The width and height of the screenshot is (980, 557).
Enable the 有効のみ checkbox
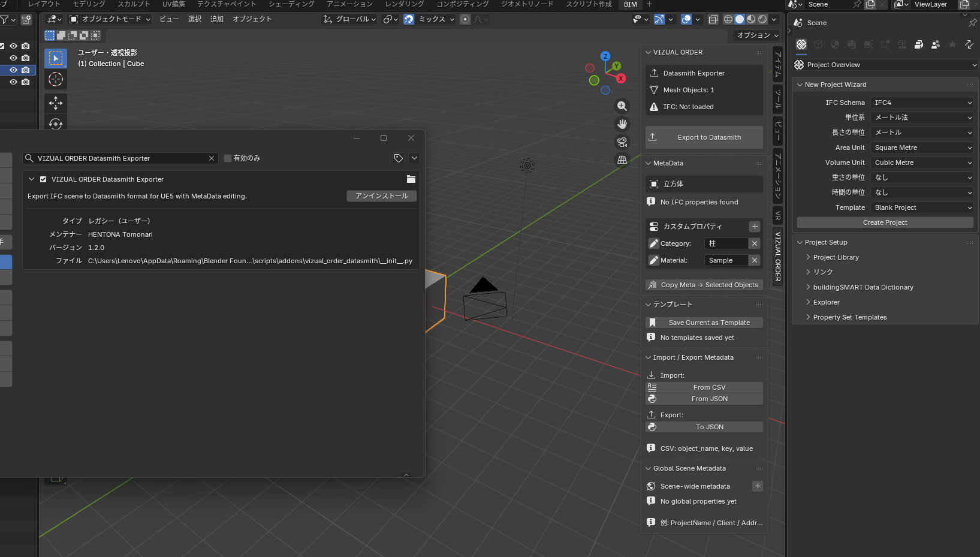[228, 158]
